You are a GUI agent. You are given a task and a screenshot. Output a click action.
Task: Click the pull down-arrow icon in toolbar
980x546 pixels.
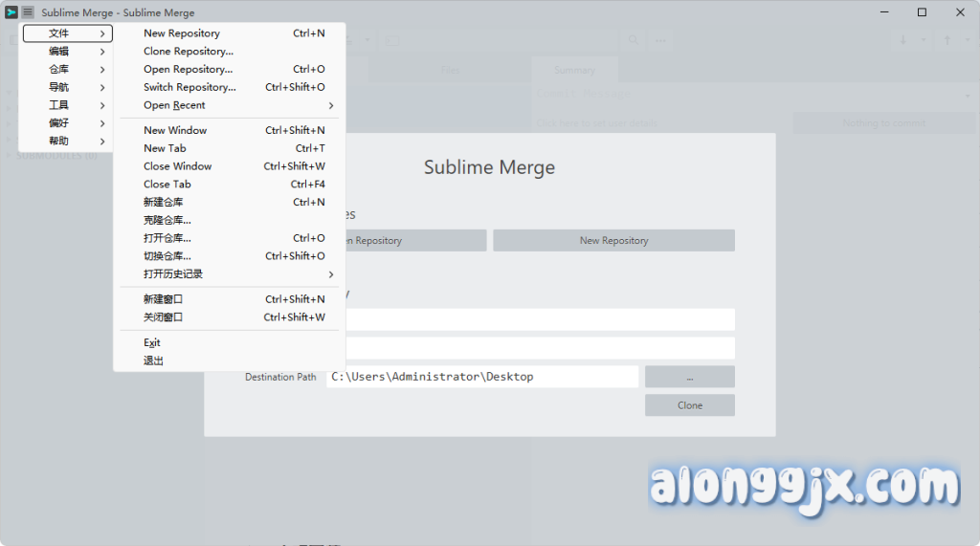pos(902,40)
